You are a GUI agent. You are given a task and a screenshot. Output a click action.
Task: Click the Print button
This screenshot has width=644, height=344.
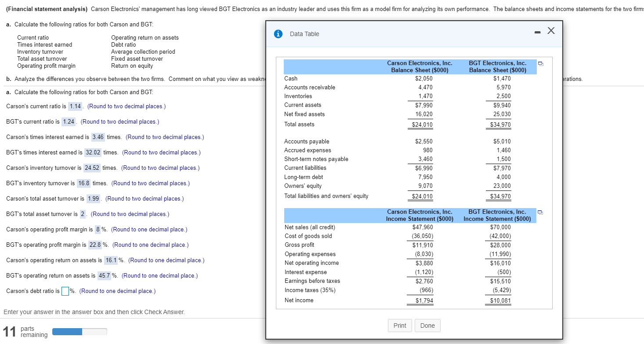[x=399, y=326]
